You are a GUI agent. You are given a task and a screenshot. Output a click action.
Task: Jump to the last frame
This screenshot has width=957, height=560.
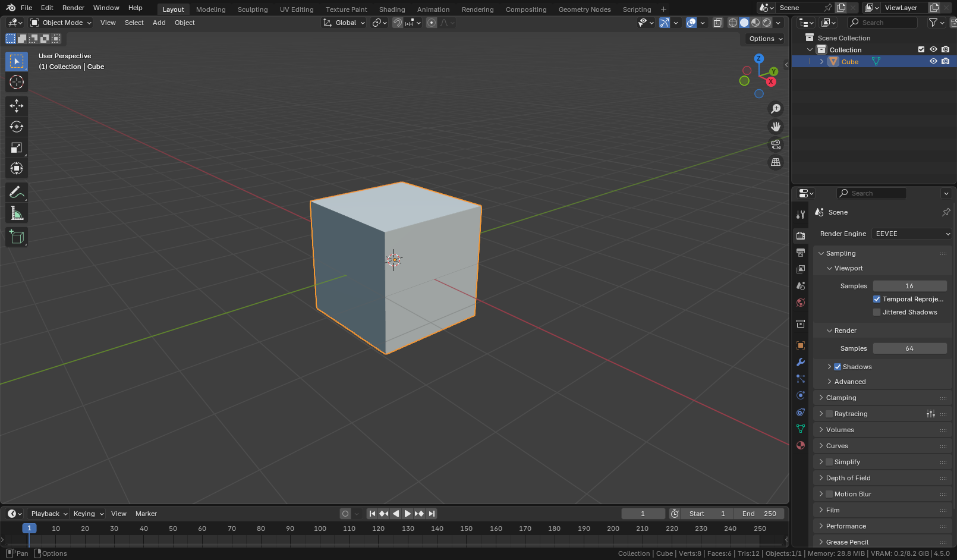pos(432,514)
